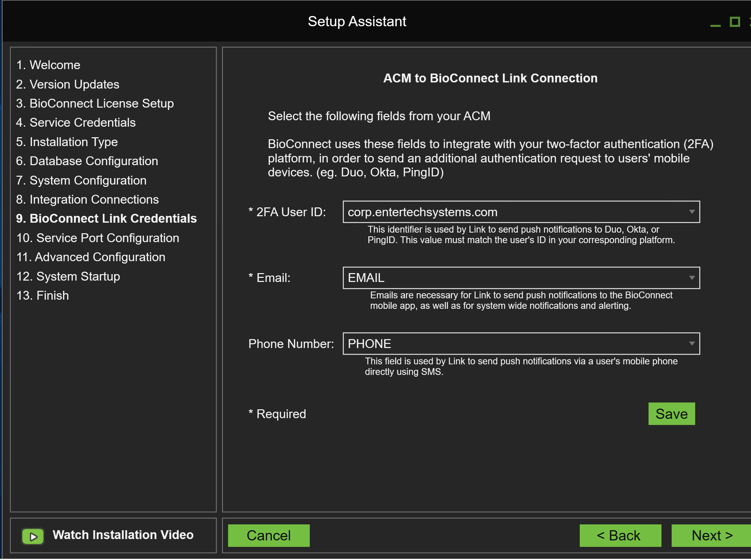Screen dimensions: 751x560
Task: Click the maximize window icon
Action: (x=735, y=22)
